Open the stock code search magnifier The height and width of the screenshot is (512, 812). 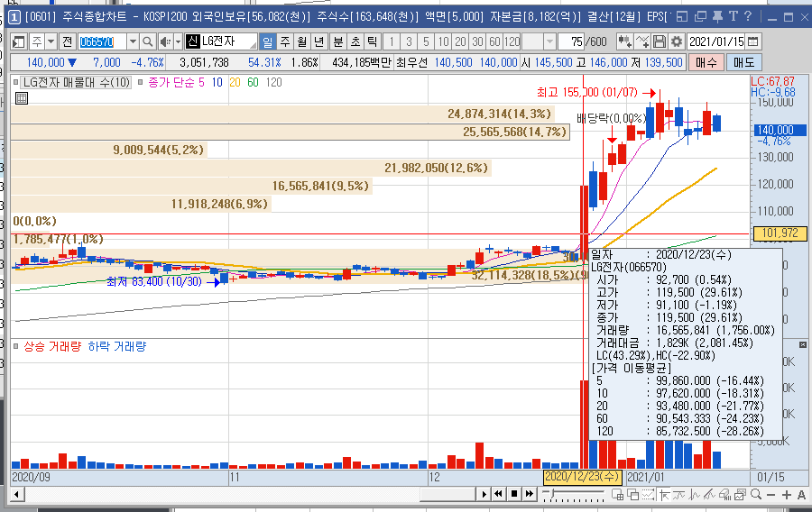(x=148, y=41)
